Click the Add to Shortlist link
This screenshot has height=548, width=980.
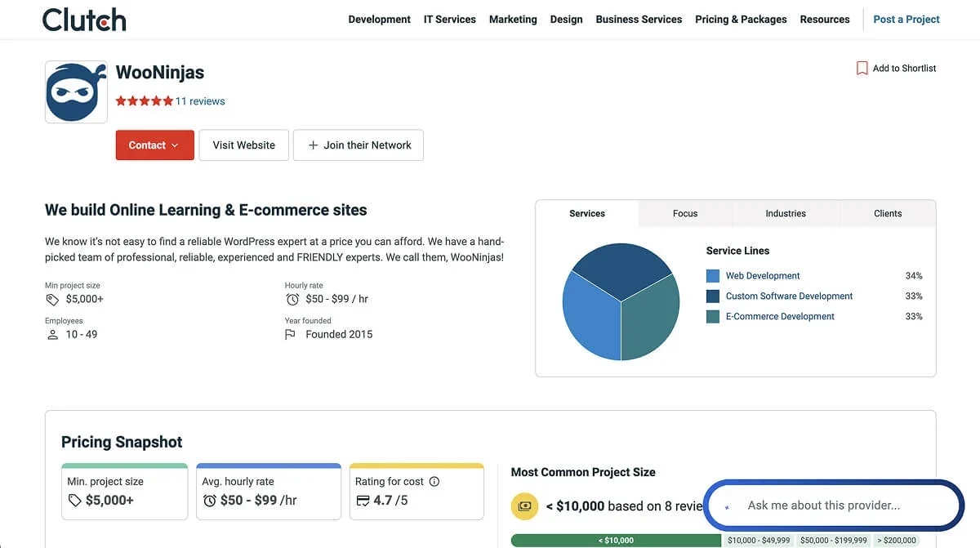point(904,69)
